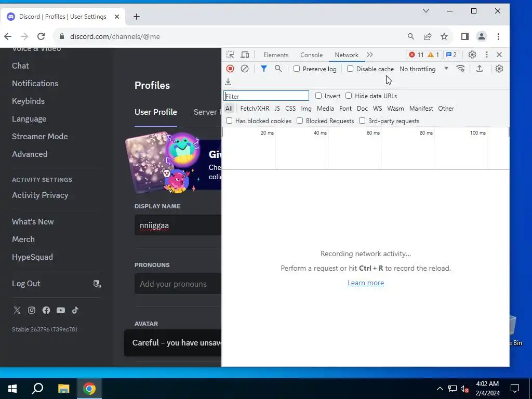Open the Keybinds settings
Viewport: 532px width, 399px height.
pyautogui.click(x=28, y=101)
